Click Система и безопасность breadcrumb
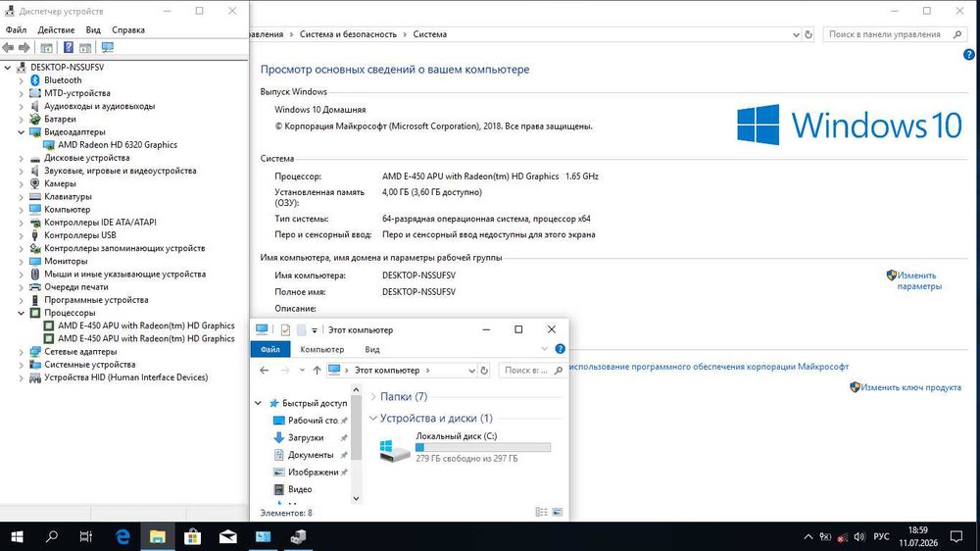Image resolution: width=980 pixels, height=551 pixels. point(348,34)
